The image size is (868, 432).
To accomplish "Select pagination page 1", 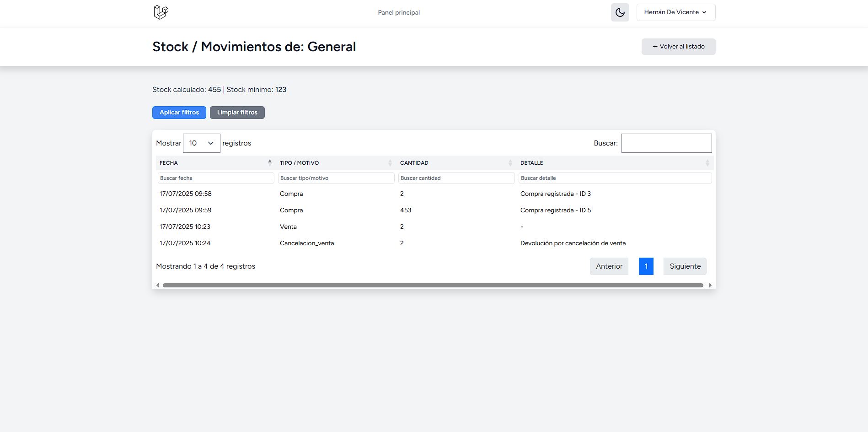I will (646, 266).
